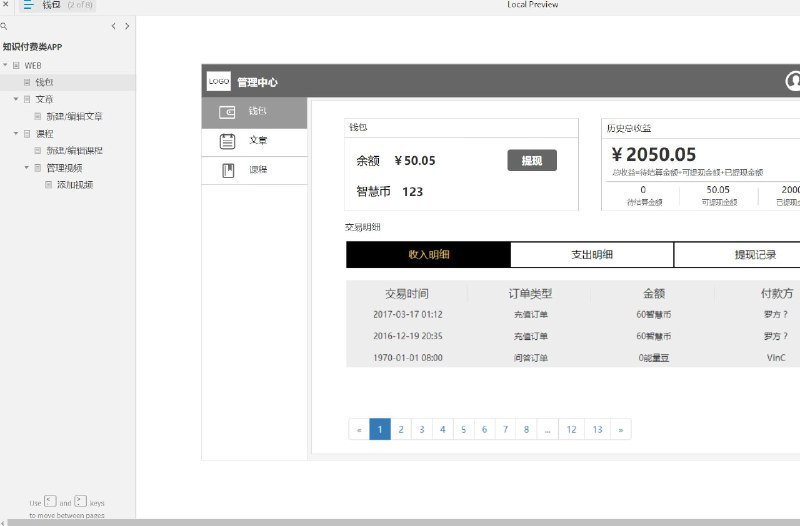Click the course bookmark icon in menu
Screen dimensions: 800x526
click(228, 170)
